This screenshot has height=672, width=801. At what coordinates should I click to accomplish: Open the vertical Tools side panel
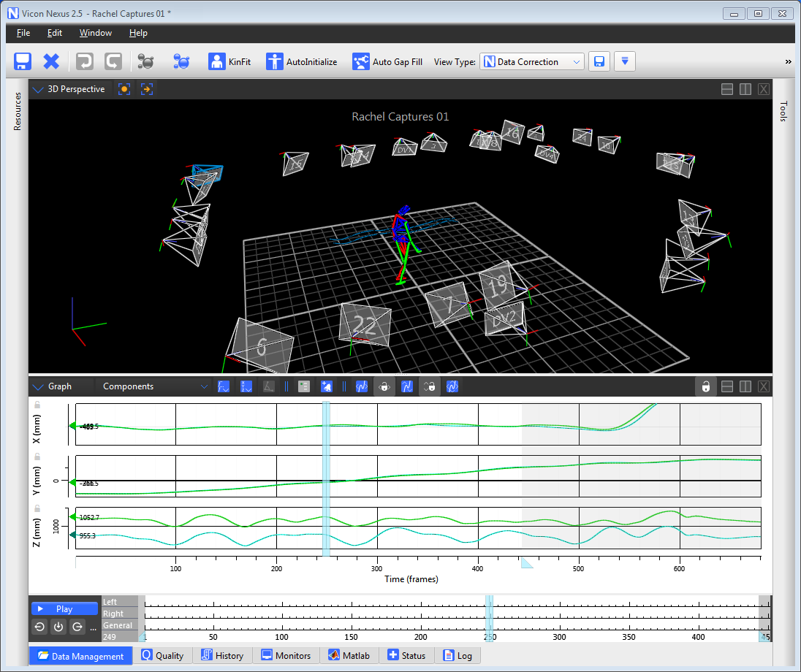click(x=783, y=111)
